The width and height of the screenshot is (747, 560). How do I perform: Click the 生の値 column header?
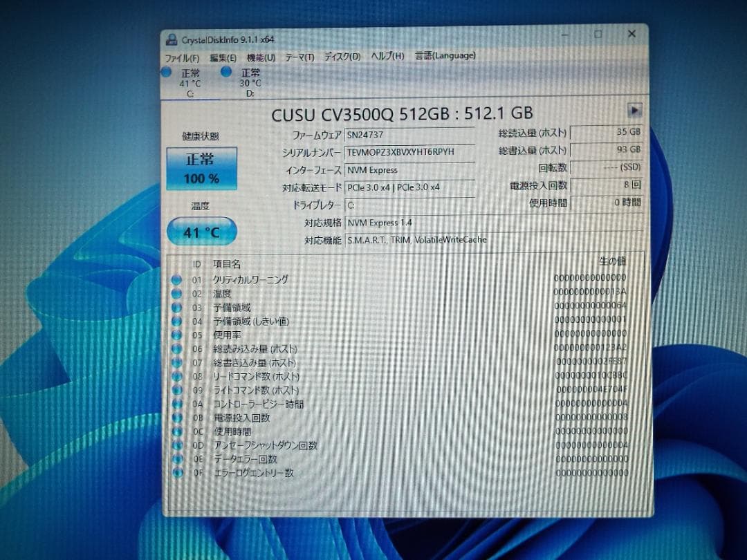tap(614, 262)
